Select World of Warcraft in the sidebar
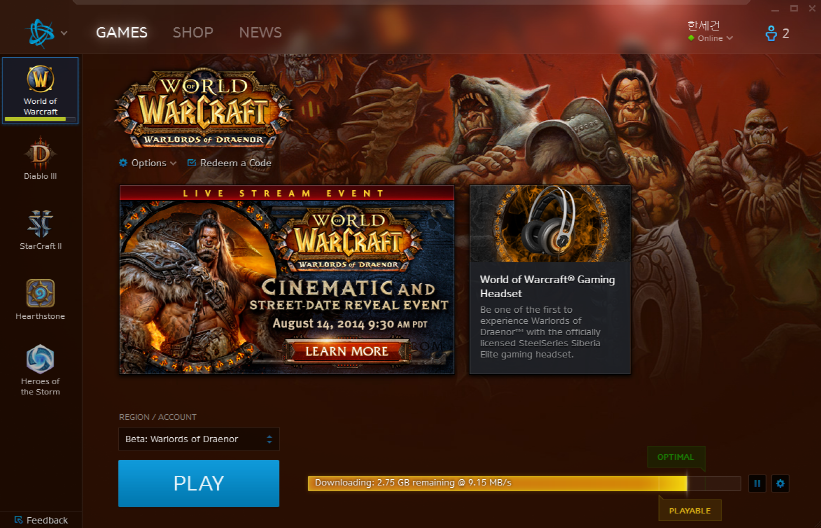The height and width of the screenshot is (528, 821). click(40, 90)
